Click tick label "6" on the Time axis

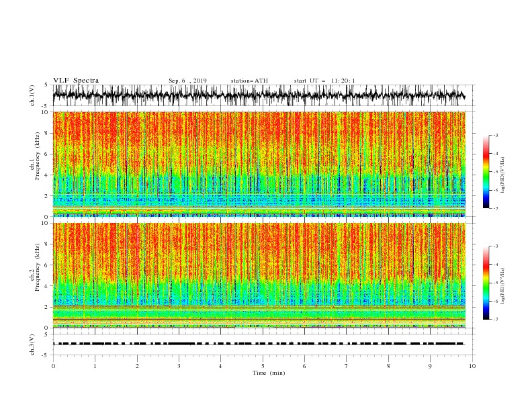304,366
